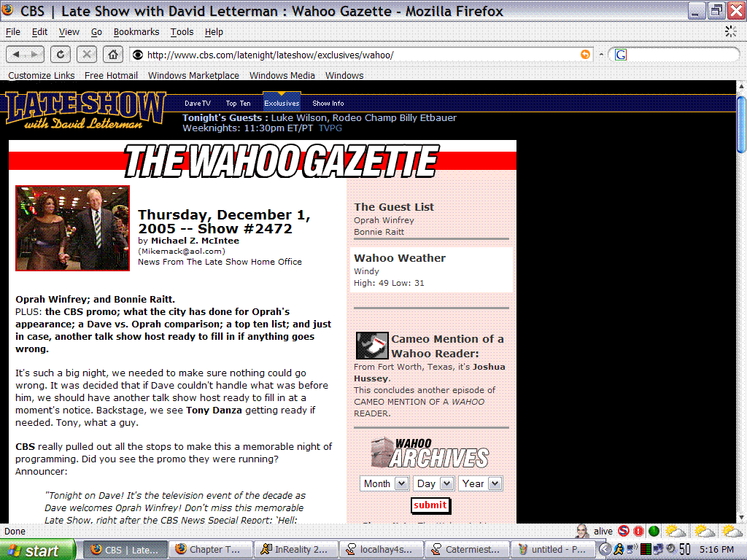This screenshot has width=747, height=560.
Task: Open the Edit menu
Action: coord(39,32)
